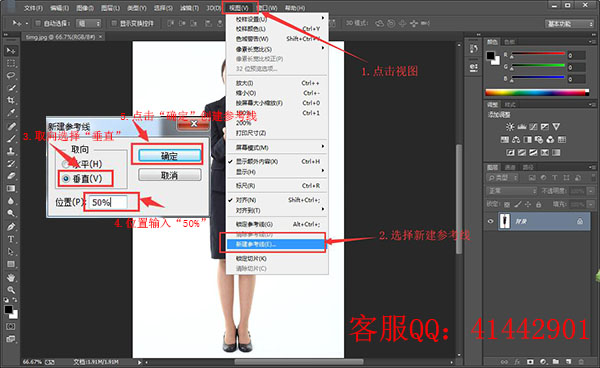Image resolution: width=600 pixels, height=368 pixels.
Task: Select the Quick Selection tool
Action: (11, 88)
